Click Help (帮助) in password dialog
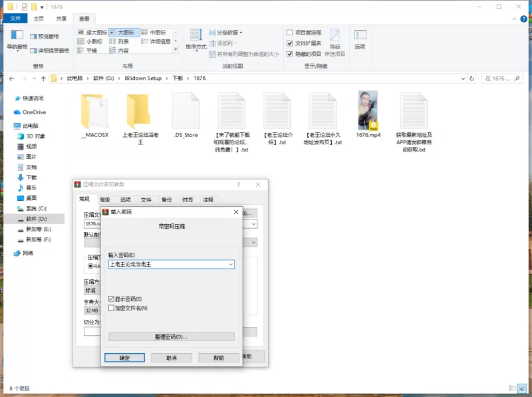Viewport: 532px width, 397px height. point(219,358)
